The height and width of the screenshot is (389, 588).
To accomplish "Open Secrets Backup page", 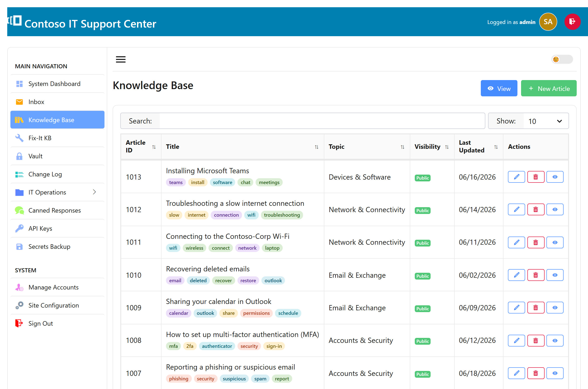I will [x=57, y=247].
